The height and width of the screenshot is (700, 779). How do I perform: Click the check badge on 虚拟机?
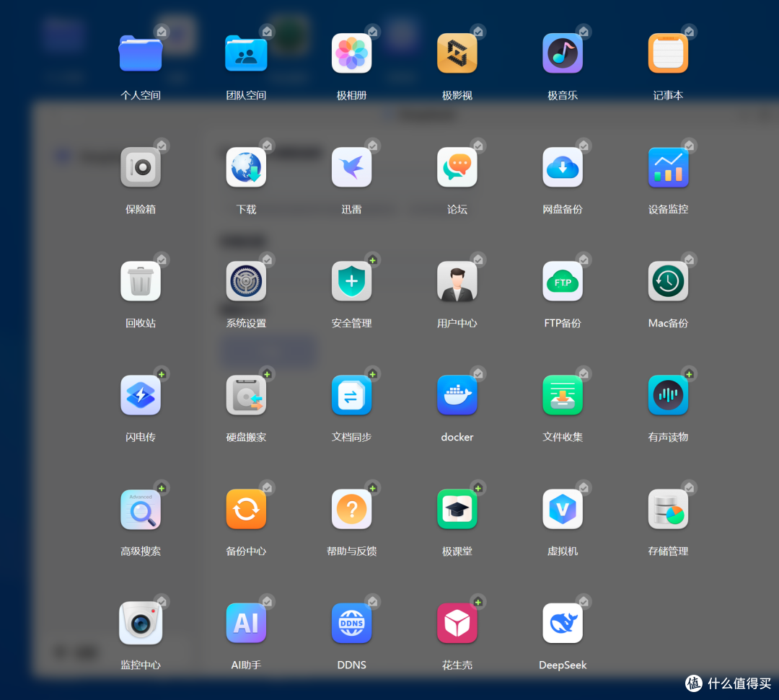[584, 488]
